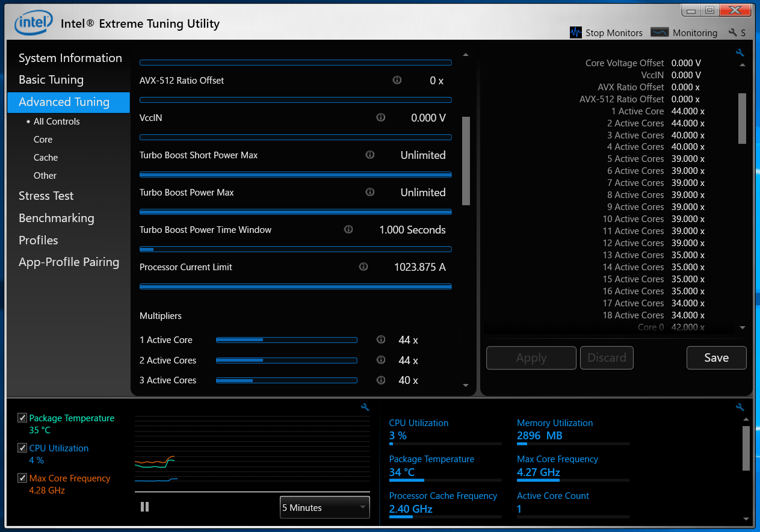Click Stop Monitors label
The width and height of the screenshot is (760, 532).
coord(614,32)
